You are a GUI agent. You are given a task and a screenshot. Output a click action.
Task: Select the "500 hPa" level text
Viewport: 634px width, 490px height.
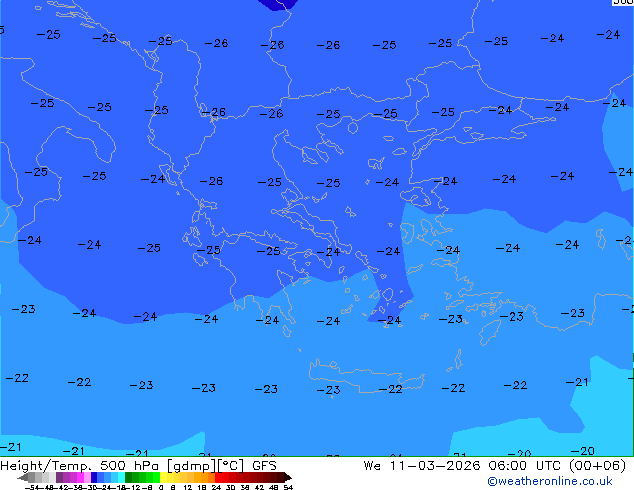click(x=129, y=466)
